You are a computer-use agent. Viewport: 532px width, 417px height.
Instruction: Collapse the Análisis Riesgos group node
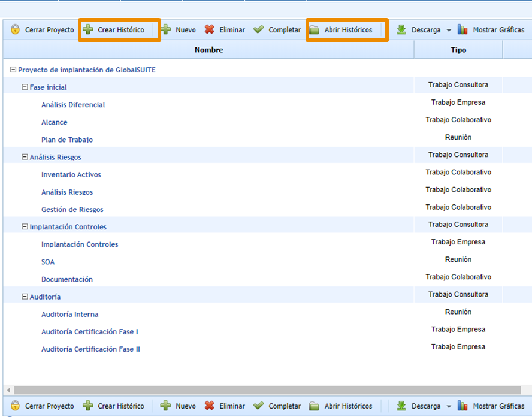pyautogui.click(x=25, y=158)
